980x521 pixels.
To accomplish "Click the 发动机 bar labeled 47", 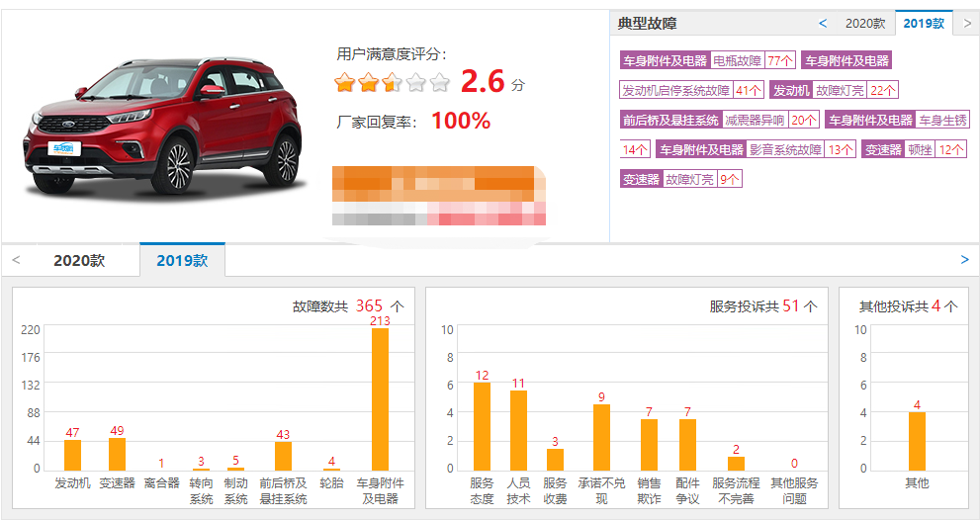I will [x=72, y=455].
